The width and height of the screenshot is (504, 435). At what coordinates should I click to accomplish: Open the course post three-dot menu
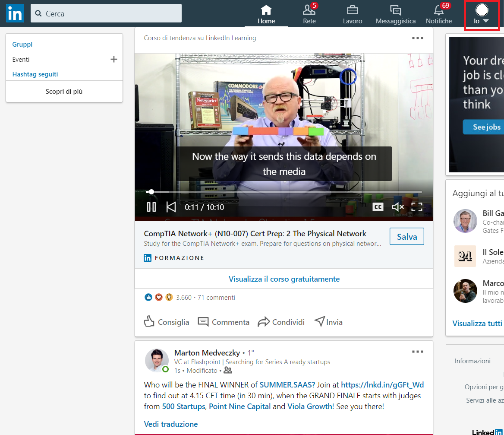pyautogui.click(x=417, y=38)
